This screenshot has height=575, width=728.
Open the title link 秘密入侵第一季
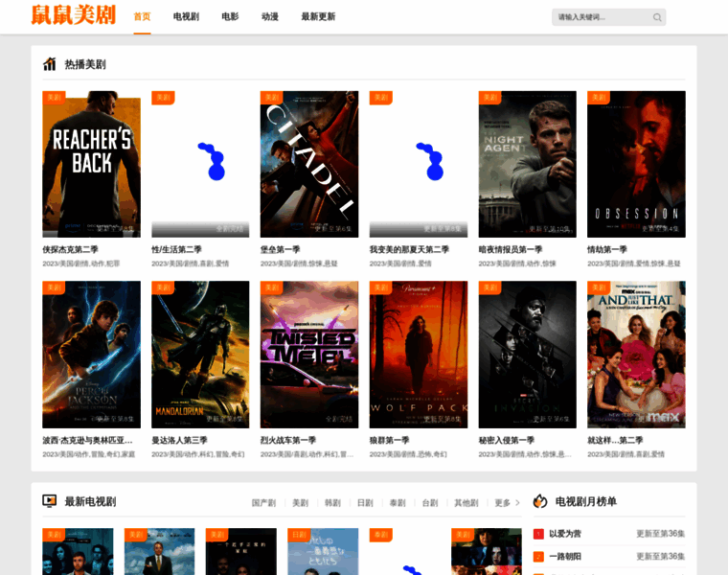pos(507,440)
